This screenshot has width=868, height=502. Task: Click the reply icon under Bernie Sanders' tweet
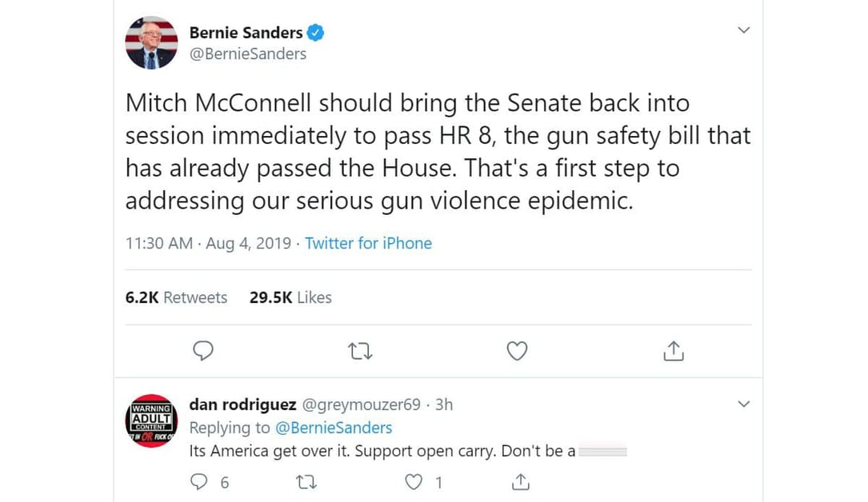click(204, 351)
